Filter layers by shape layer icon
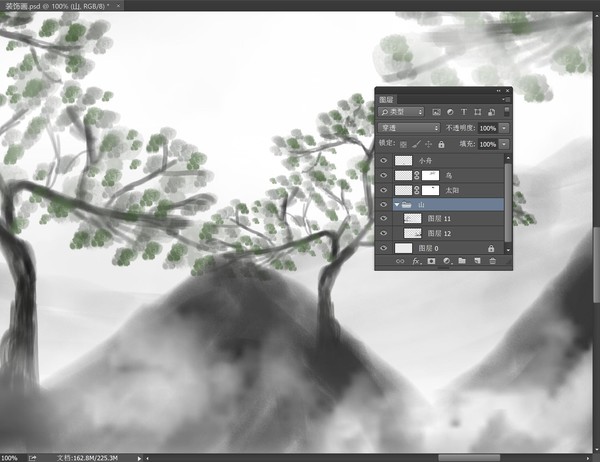 tap(478, 112)
